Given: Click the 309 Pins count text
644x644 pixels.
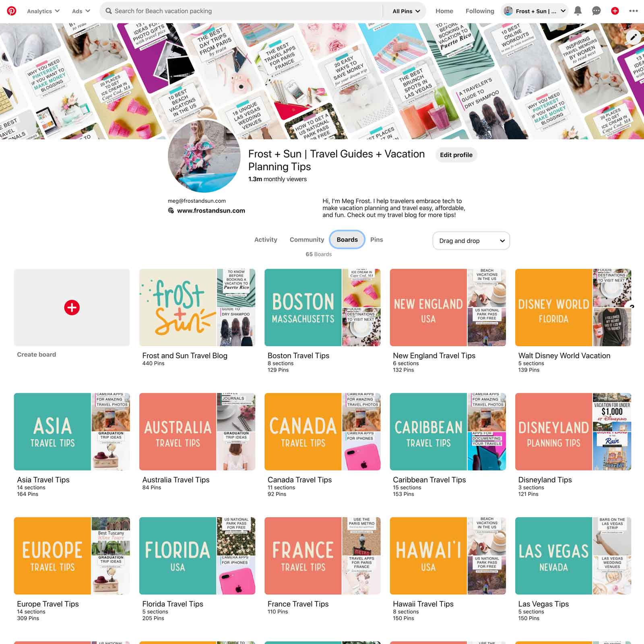Looking at the screenshot, I should coord(28,618).
